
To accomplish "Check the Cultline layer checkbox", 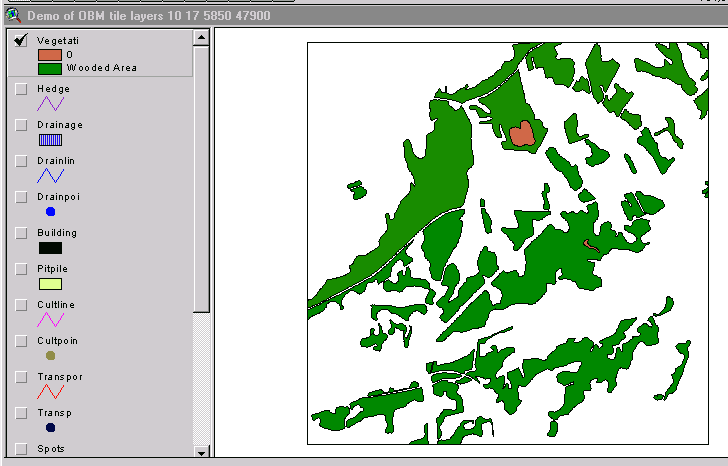I will tap(21, 305).
